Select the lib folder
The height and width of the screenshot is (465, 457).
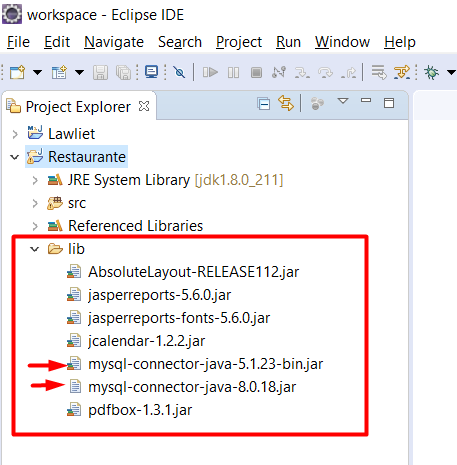(x=76, y=249)
